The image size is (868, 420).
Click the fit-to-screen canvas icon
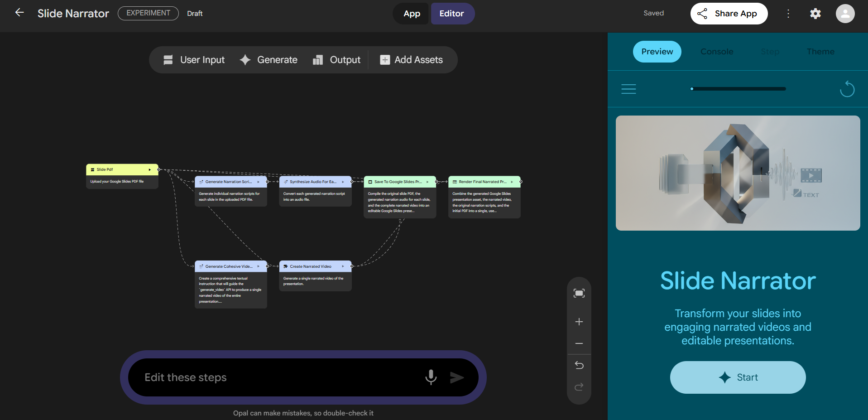coord(579,293)
